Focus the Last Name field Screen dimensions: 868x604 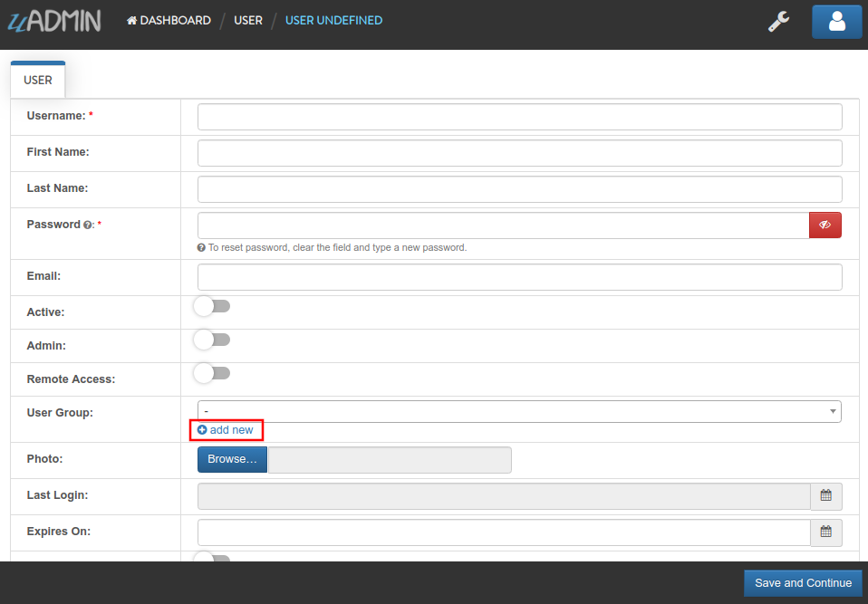click(520, 189)
